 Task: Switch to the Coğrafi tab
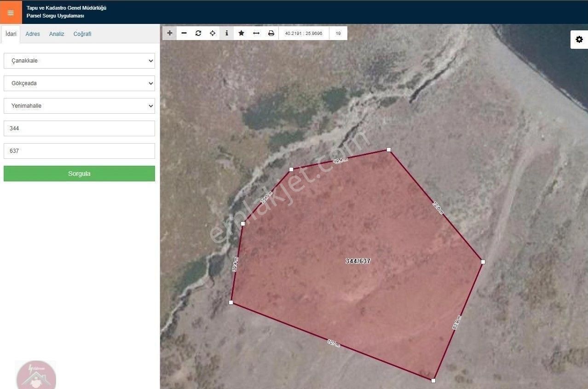point(82,34)
